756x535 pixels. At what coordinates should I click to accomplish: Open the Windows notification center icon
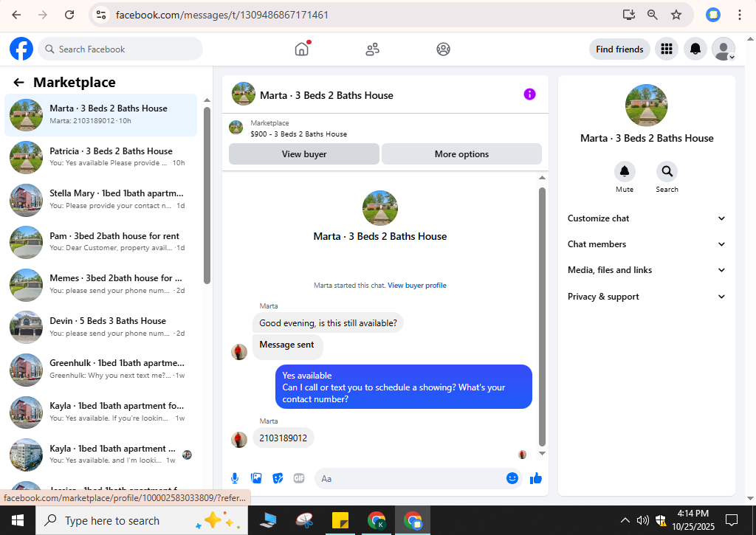point(732,520)
